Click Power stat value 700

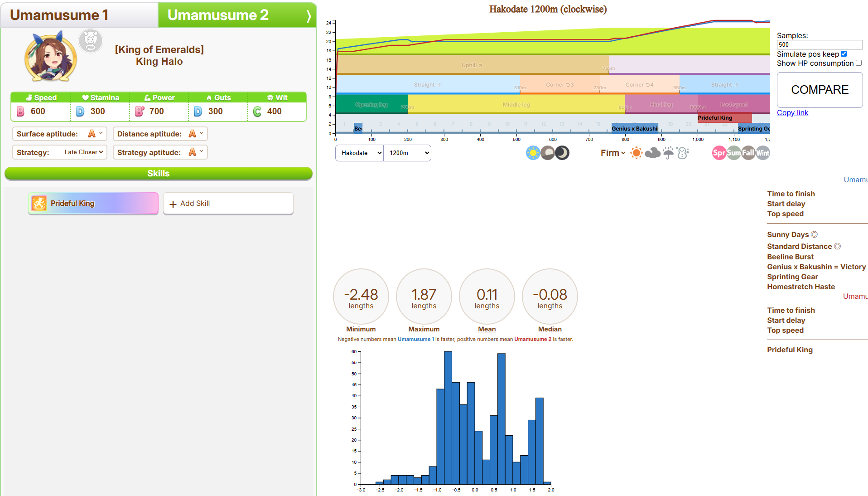(157, 112)
